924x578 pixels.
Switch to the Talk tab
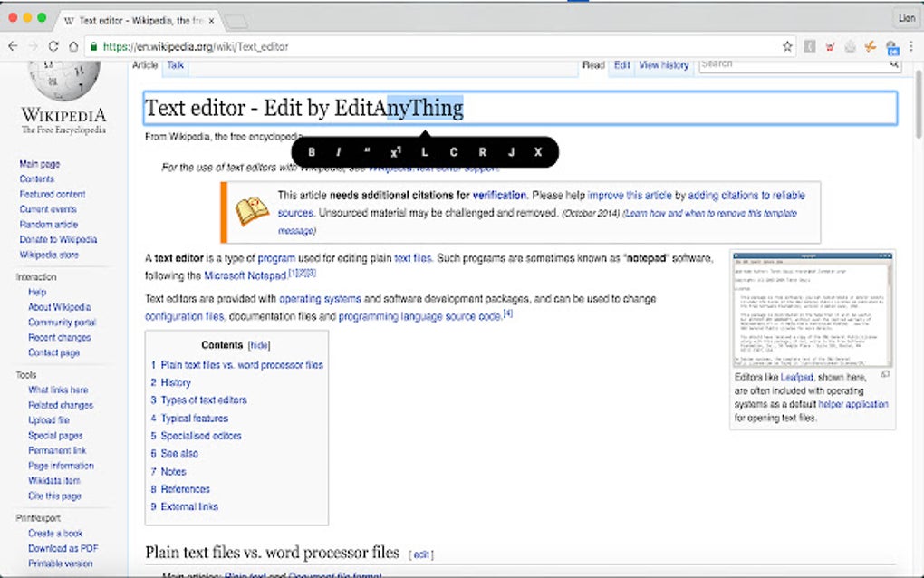(x=175, y=64)
